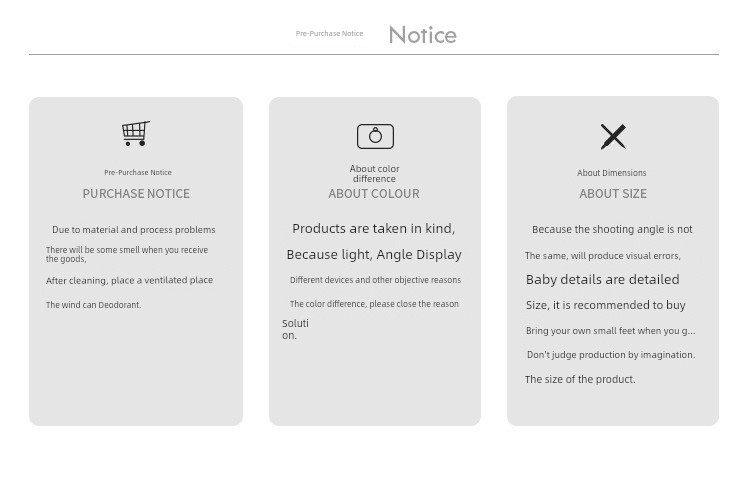Screen dimensions: 750x478
Task: Open the PURCHASE NOTICE heading
Action: click(136, 194)
